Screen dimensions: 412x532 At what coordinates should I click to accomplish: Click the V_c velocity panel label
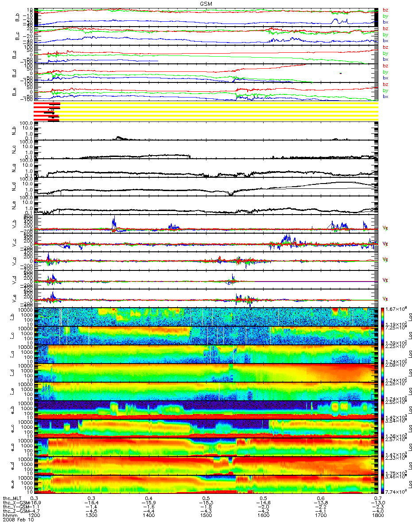[15, 243]
